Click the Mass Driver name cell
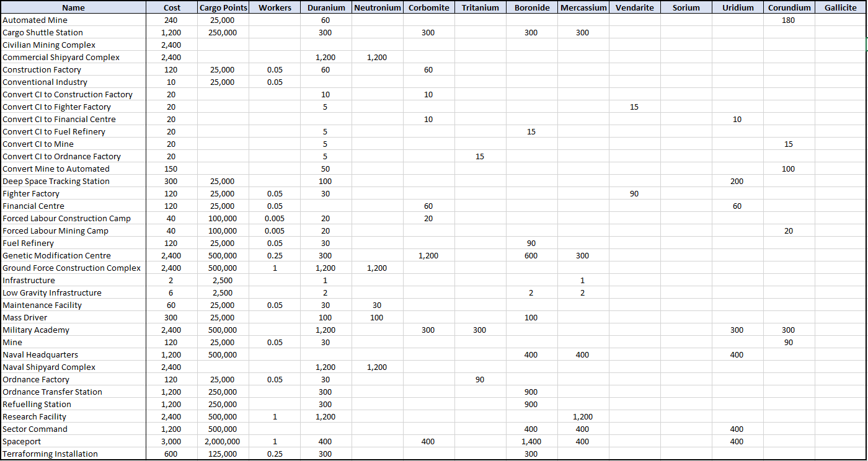The width and height of the screenshot is (868, 461). (74, 317)
